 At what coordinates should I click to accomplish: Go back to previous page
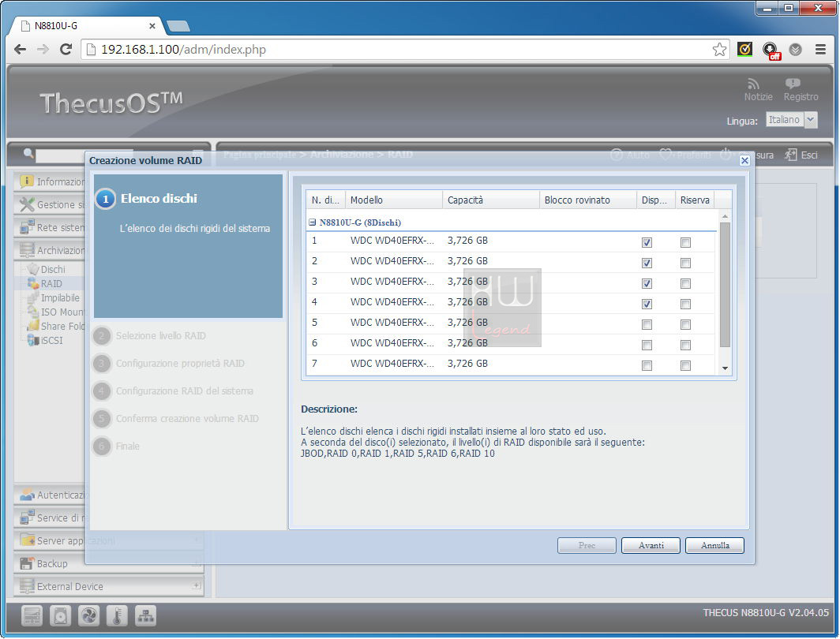click(20, 49)
